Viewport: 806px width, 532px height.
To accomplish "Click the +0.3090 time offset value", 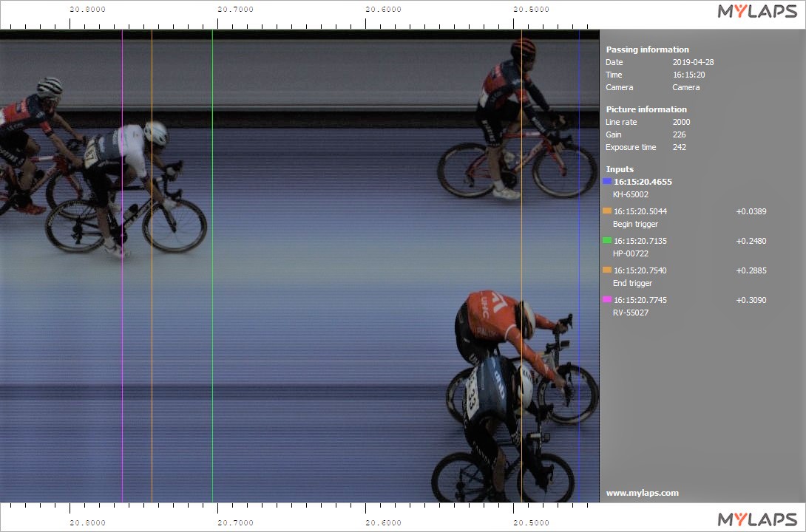I will [x=751, y=299].
